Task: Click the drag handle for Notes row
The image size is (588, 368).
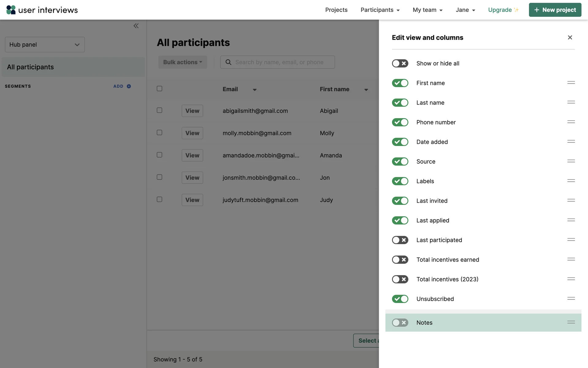Action: [x=571, y=322]
